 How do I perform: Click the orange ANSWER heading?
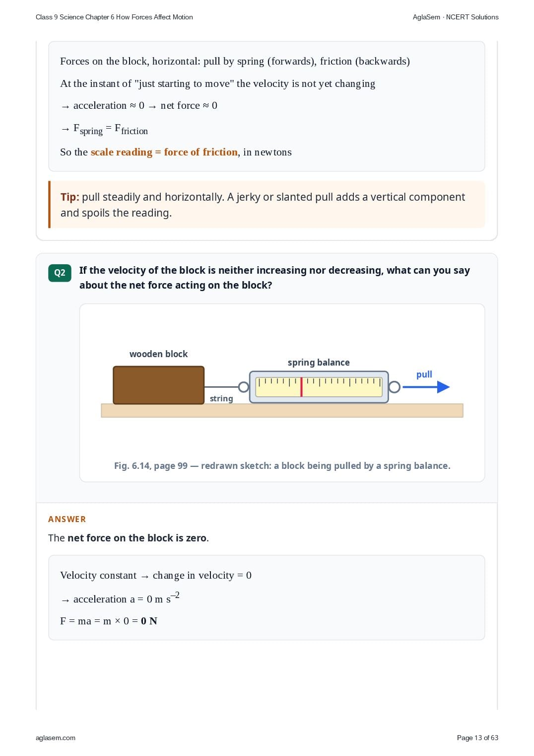(x=67, y=519)
